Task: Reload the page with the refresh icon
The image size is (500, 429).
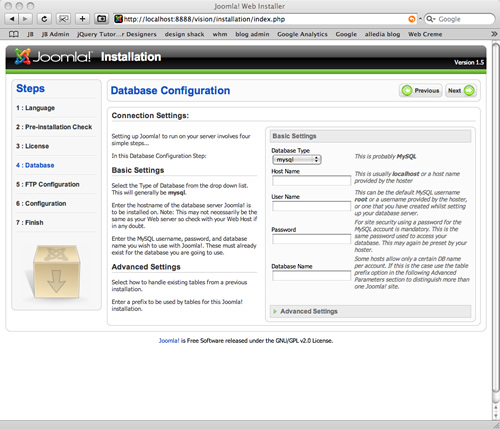Action: pos(44,19)
